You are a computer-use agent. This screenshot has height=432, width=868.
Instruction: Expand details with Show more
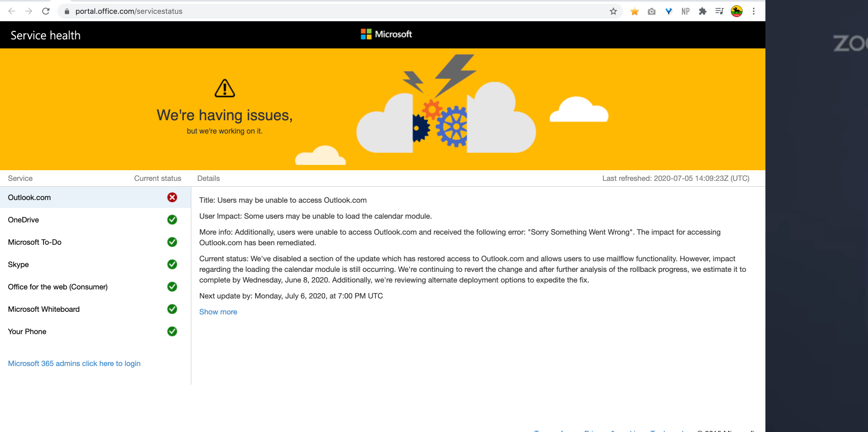(218, 312)
